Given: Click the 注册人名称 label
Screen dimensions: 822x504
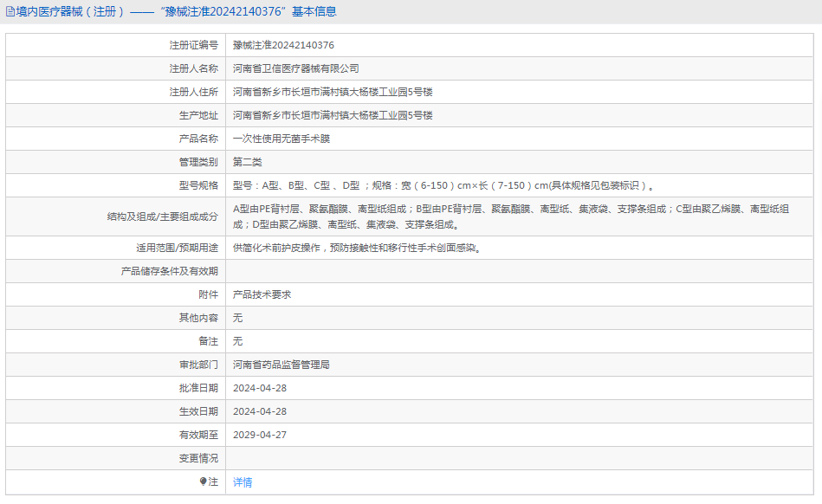Looking at the screenshot, I should 193,68.
